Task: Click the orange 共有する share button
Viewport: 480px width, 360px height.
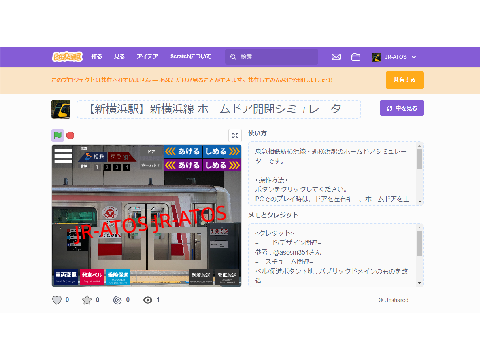Action: tap(405, 80)
